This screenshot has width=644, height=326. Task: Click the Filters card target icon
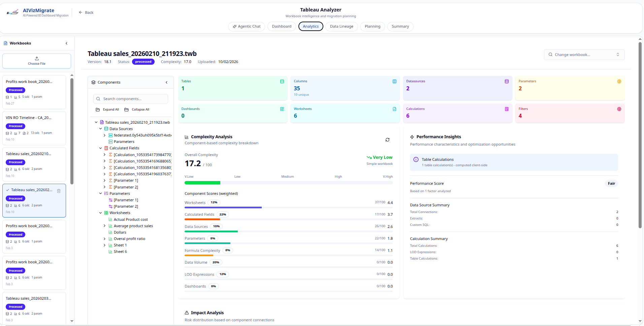(x=619, y=109)
